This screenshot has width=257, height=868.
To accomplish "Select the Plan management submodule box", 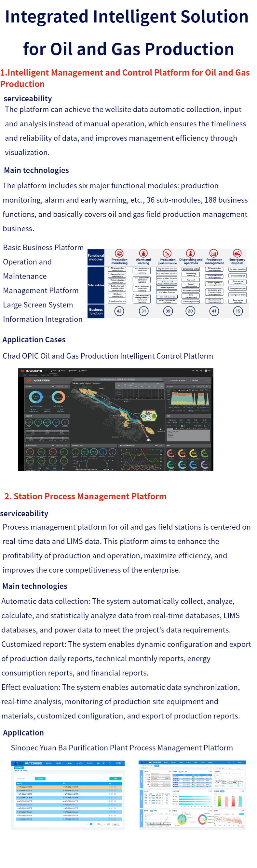I will [x=191, y=291].
